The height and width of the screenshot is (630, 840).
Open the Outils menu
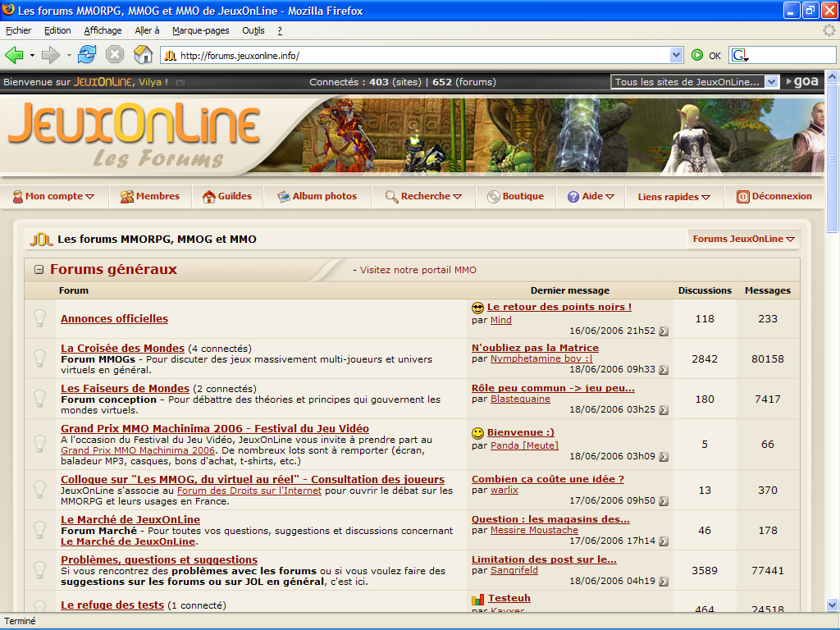pyautogui.click(x=253, y=30)
